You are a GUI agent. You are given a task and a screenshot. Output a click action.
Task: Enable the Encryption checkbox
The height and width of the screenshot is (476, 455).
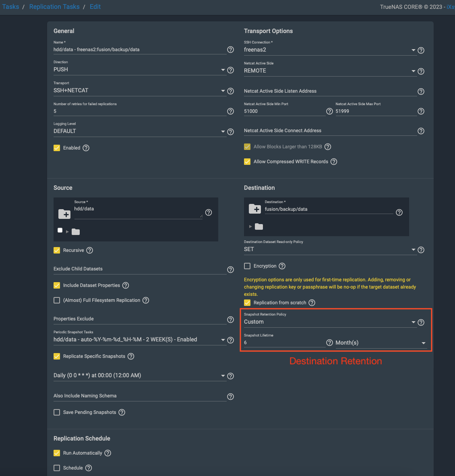tap(247, 266)
